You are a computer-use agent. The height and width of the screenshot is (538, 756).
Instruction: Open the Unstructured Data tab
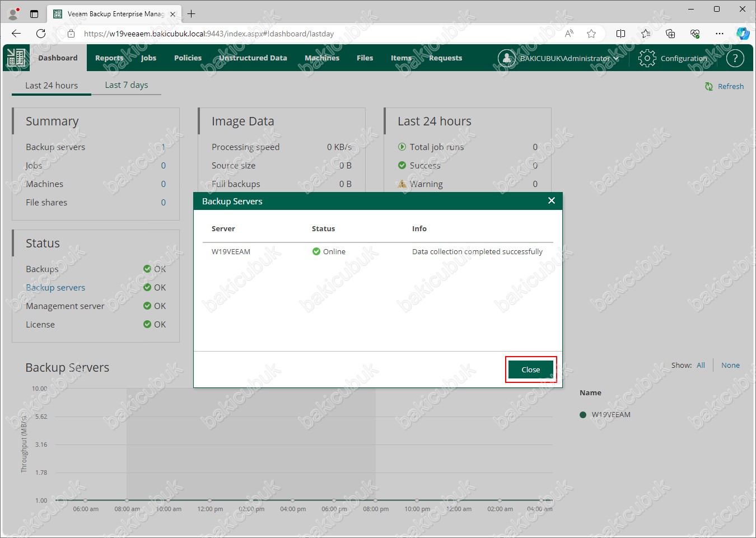pyautogui.click(x=253, y=58)
